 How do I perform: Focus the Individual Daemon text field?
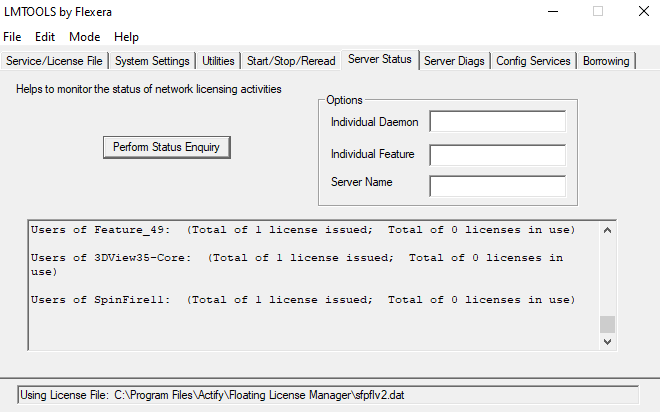click(497, 122)
